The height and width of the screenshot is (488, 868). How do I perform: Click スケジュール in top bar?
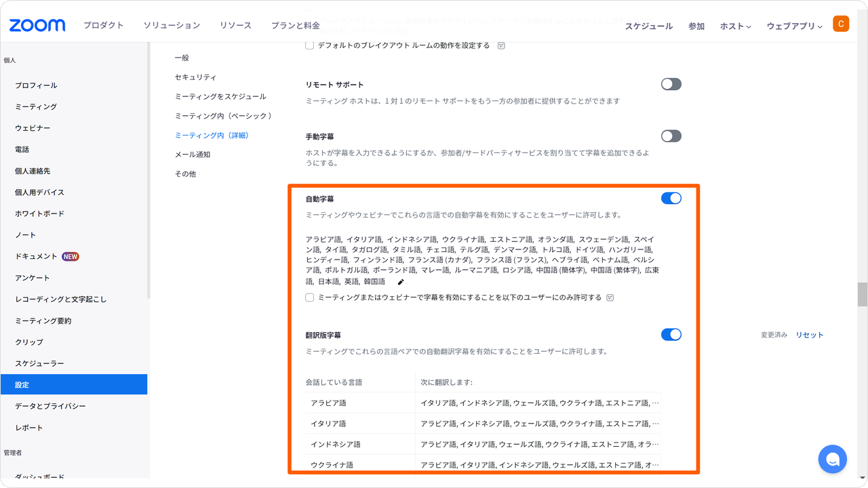(649, 26)
